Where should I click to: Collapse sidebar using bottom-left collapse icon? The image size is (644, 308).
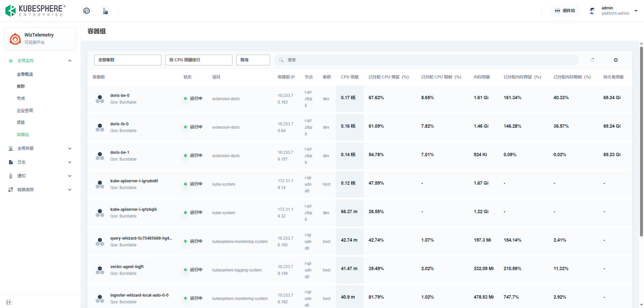tap(9, 302)
